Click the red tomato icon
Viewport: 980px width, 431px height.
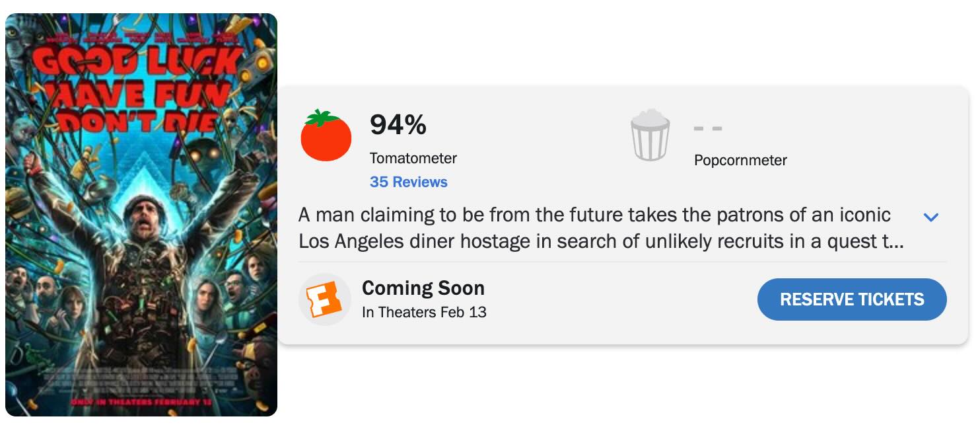pyautogui.click(x=326, y=136)
